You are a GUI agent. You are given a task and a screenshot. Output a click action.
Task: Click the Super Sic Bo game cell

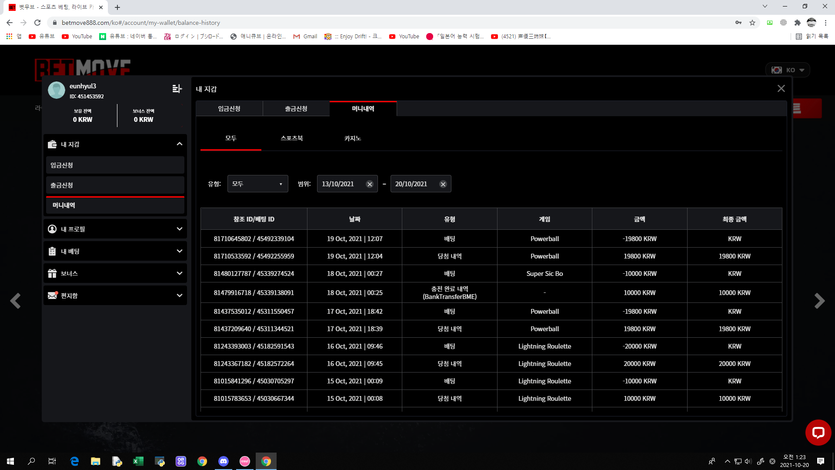click(x=544, y=274)
